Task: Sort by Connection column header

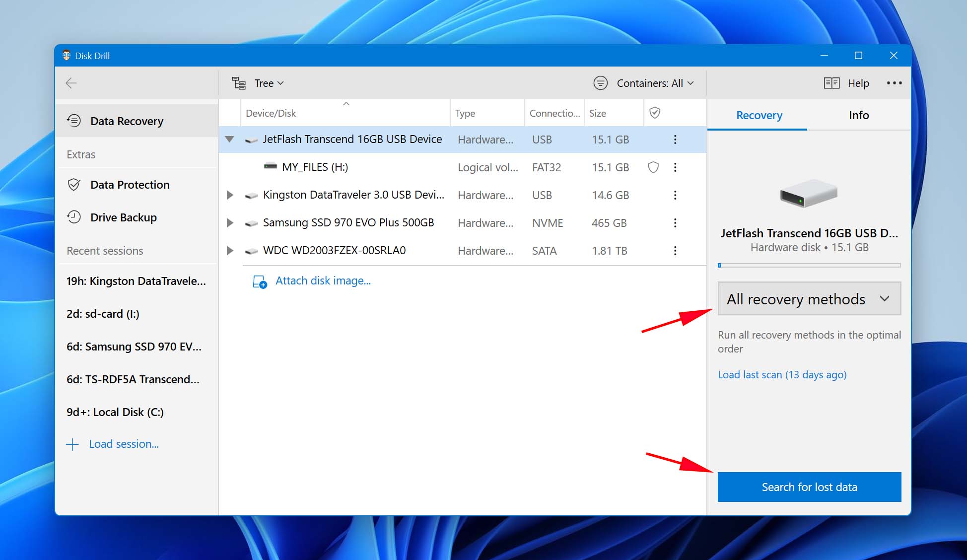Action: point(554,113)
